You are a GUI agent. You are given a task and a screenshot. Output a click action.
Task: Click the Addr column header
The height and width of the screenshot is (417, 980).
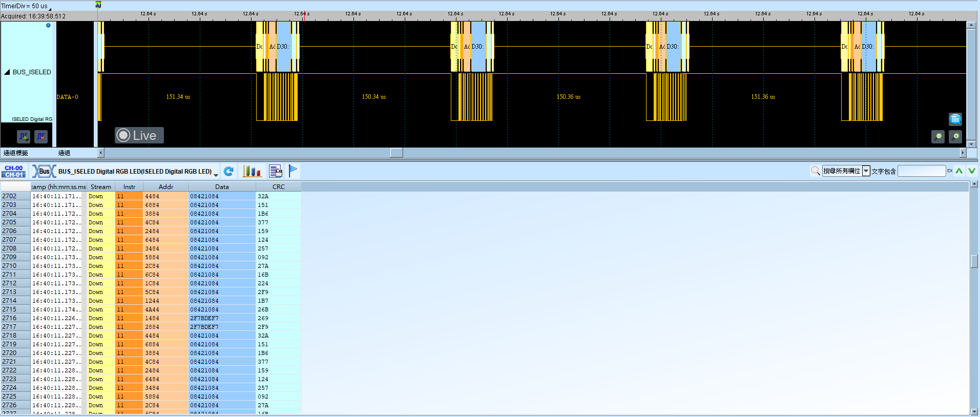pyautogui.click(x=165, y=187)
